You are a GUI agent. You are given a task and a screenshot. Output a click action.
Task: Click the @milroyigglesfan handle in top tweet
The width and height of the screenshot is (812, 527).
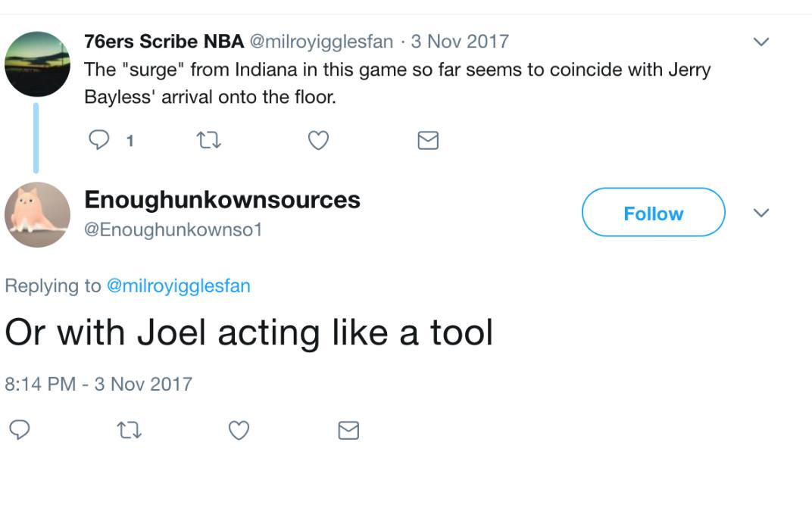click(x=322, y=41)
